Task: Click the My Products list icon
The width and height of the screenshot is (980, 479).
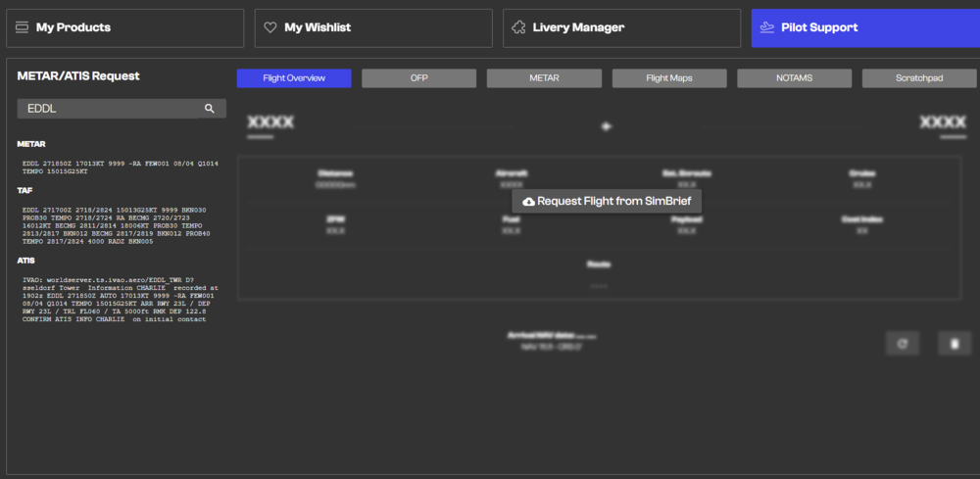Action: 22,27
